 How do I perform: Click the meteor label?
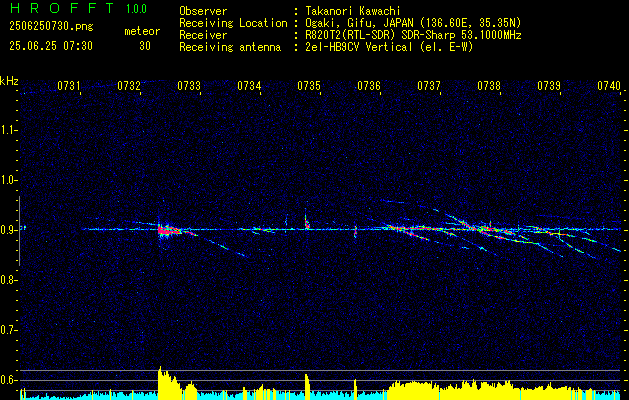coord(142,31)
